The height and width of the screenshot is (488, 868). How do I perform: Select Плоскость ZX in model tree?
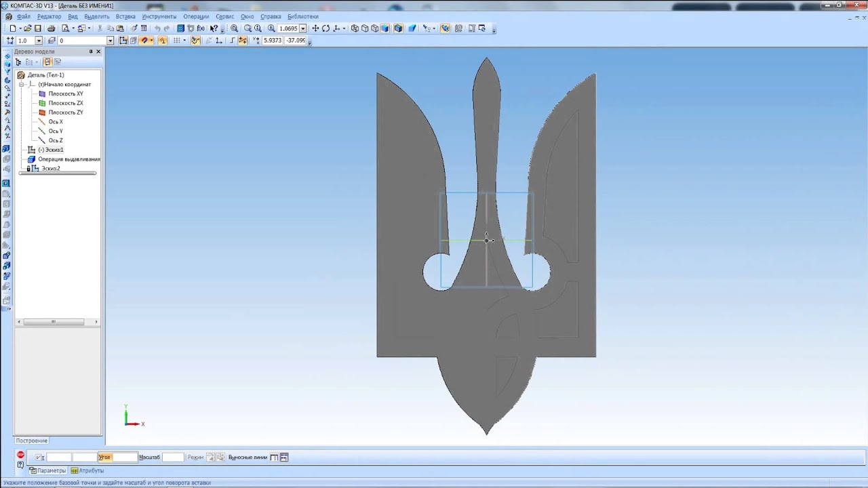pos(66,103)
